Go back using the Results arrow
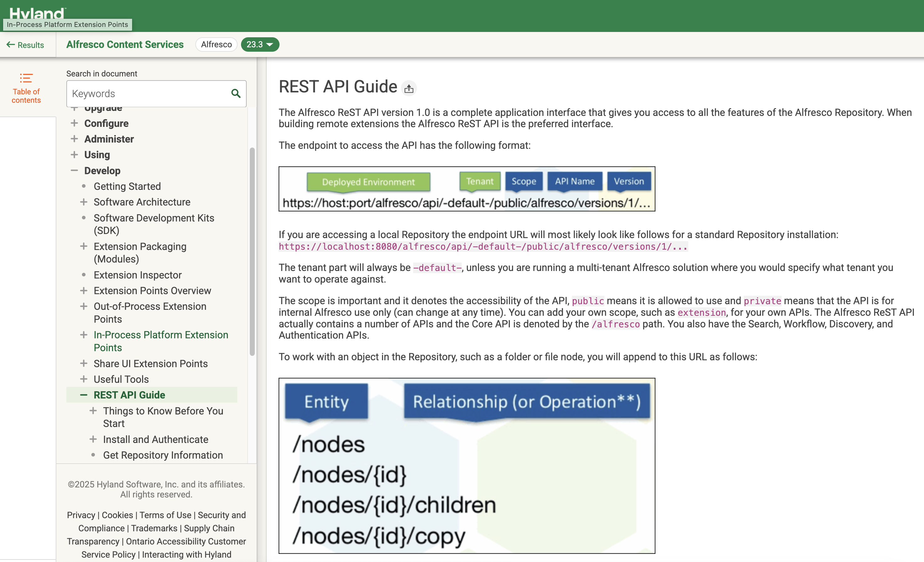 [25, 45]
